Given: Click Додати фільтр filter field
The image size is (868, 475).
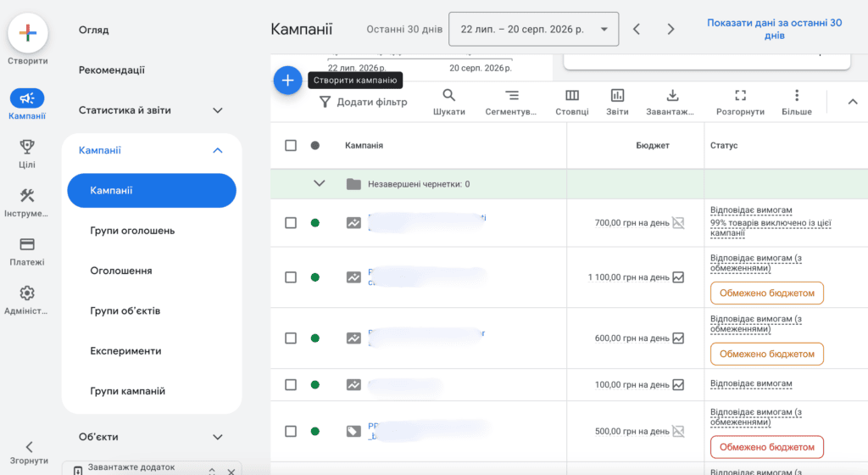Looking at the screenshot, I should tap(364, 102).
